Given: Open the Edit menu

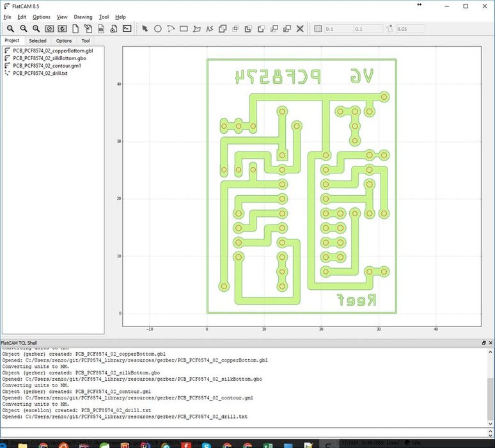Looking at the screenshot, I should [22, 17].
